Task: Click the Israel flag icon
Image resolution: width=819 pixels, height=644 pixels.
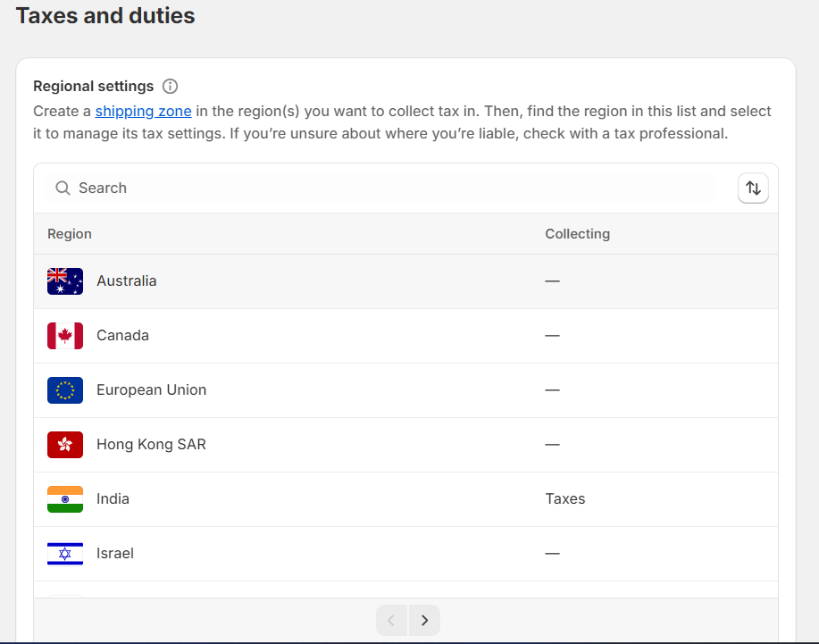Action: (x=65, y=554)
